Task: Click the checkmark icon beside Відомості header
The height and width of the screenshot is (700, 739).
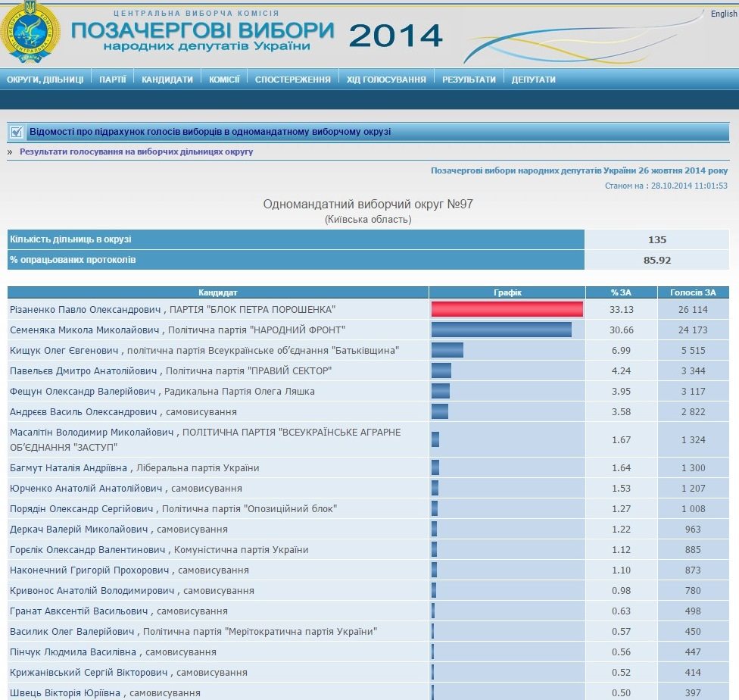Action: coord(17,133)
